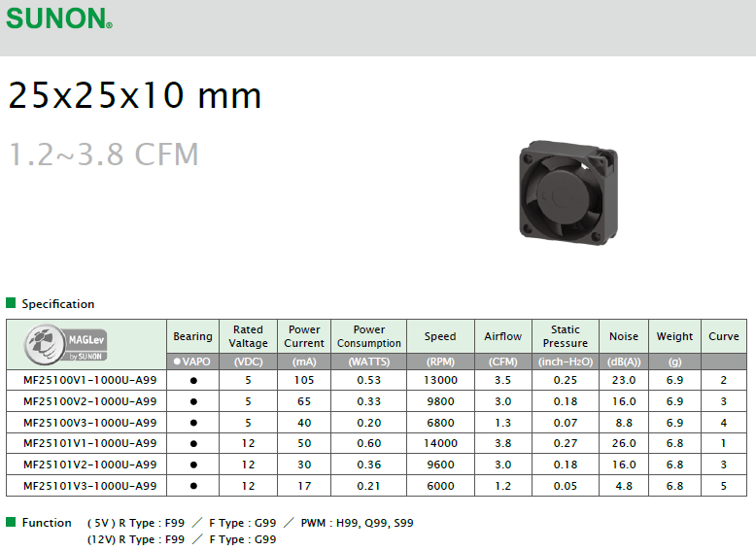Viewport: 756px width, 551px height.
Task: Click the Power Consumption column header
Action: pos(369,336)
